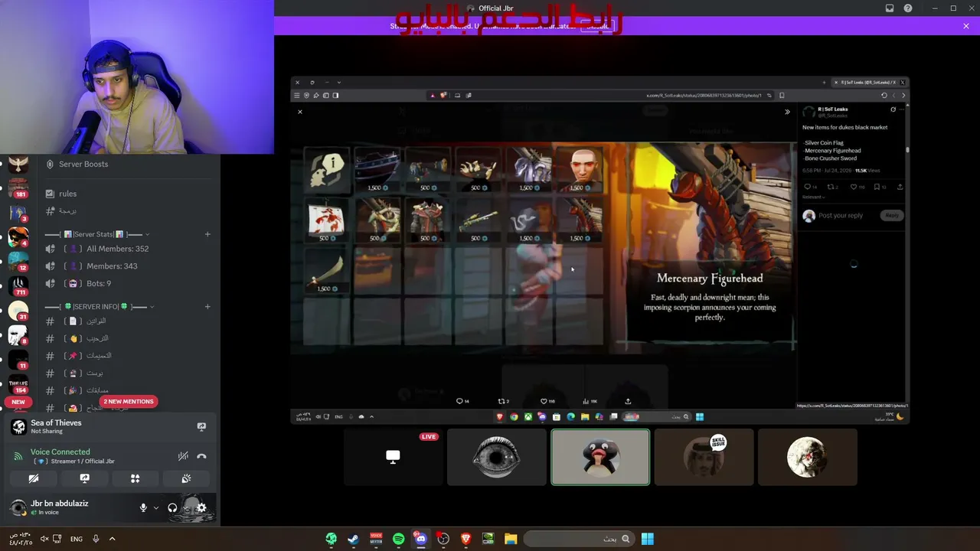This screenshot has height=551, width=980.
Task: Toggle screen sharing in voice controls
Action: click(x=84, y=478)
